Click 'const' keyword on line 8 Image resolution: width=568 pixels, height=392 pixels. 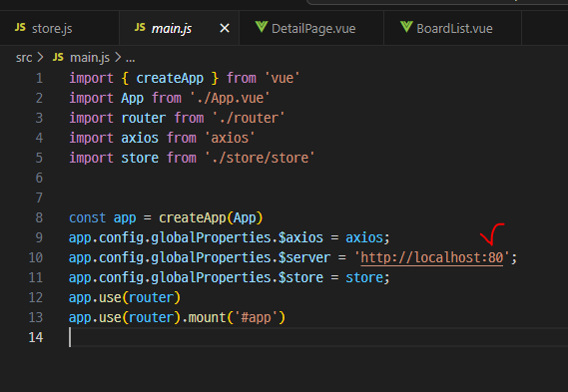tap(88, 217)
